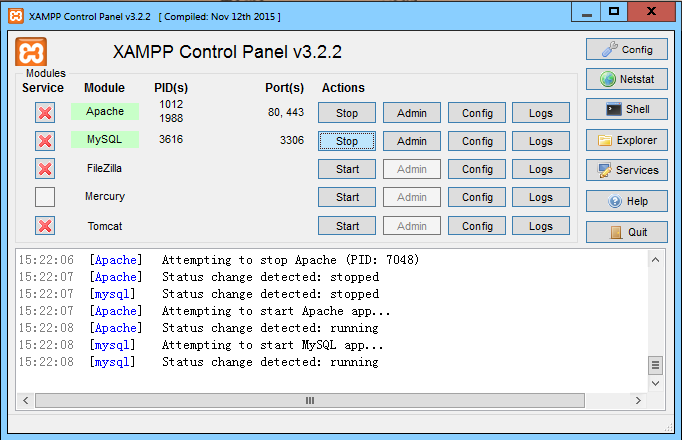Toggle the MySQL service checkbox
The image size is (682, 440).
(45, 141)
